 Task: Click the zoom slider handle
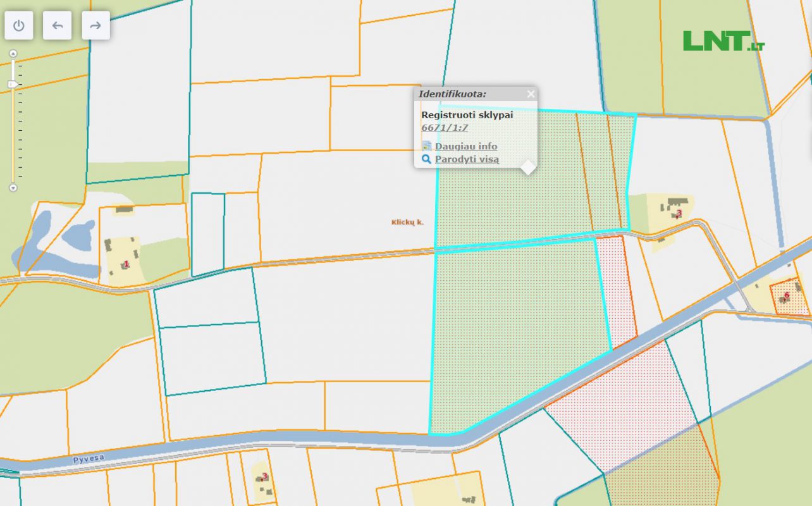point(13,84)
